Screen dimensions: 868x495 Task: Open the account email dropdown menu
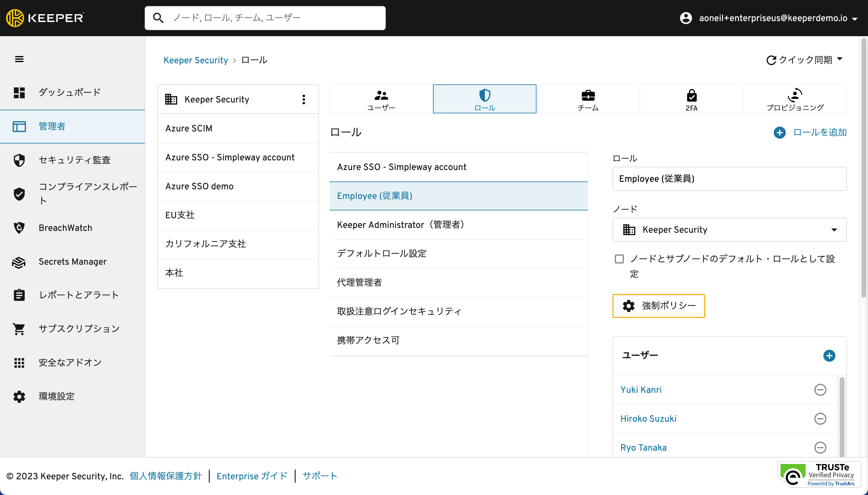(x=855, y=19)
